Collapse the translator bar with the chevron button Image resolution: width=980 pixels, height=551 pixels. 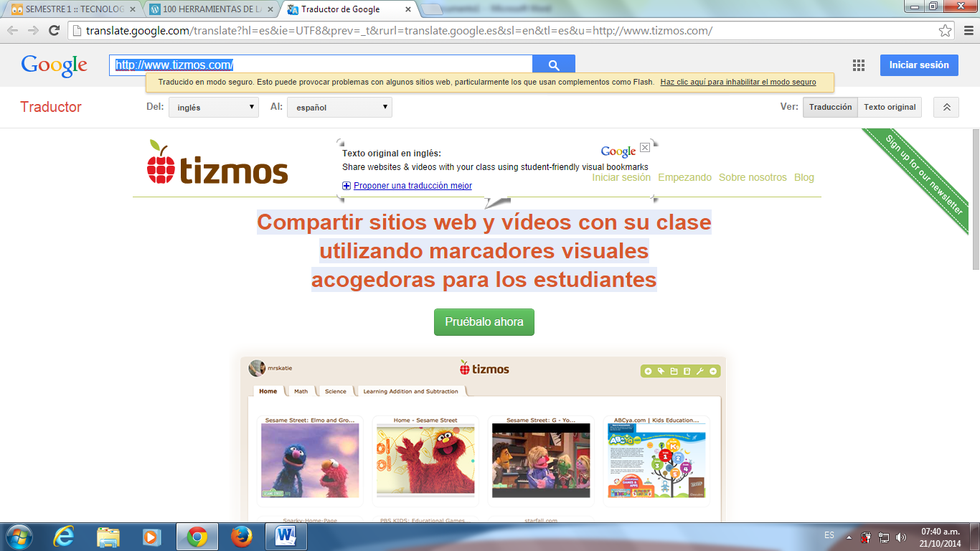(x=946, y=107)
